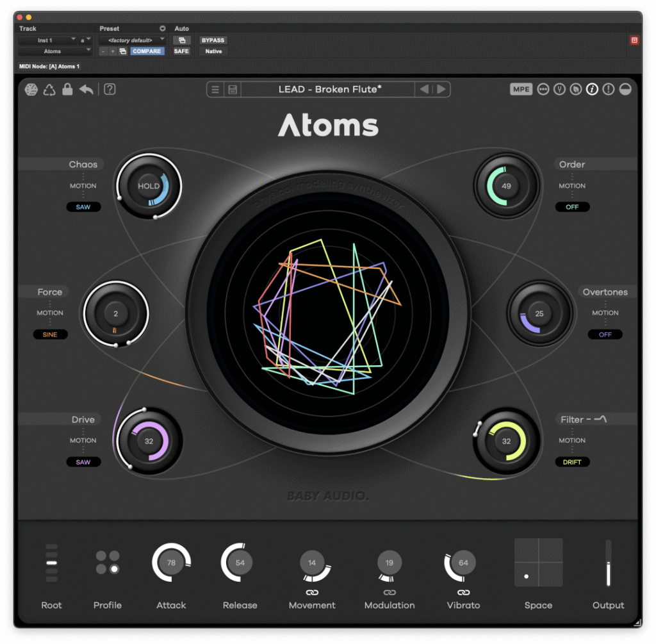The height and width of the screenshot is (644, 656).
Task: Open Order motion OFF selector
Action: pyautogui.click(x=572, y=207)
